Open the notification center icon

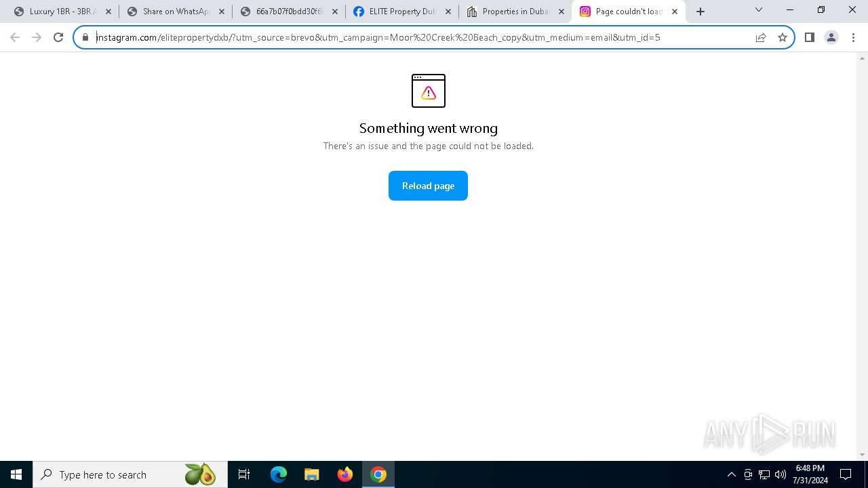click(846, 474)
